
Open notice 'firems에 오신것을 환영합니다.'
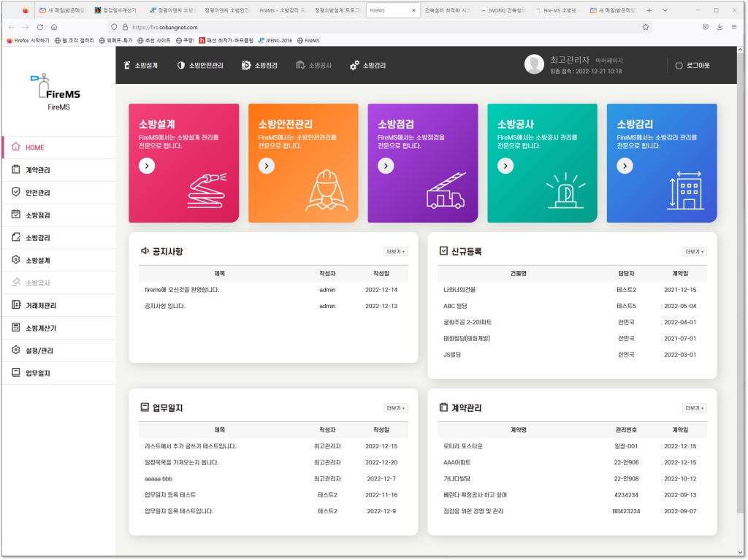pos(182,290)
